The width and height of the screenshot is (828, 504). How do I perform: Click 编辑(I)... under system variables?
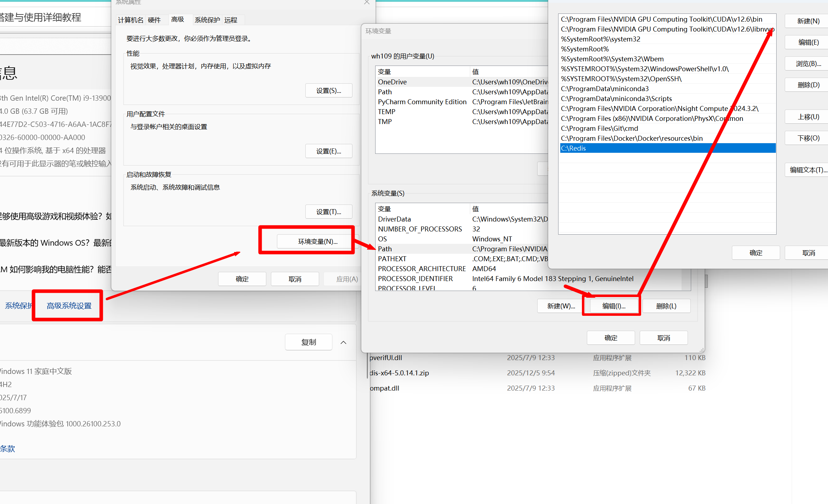pyautogui.click(x=613, y=306)
